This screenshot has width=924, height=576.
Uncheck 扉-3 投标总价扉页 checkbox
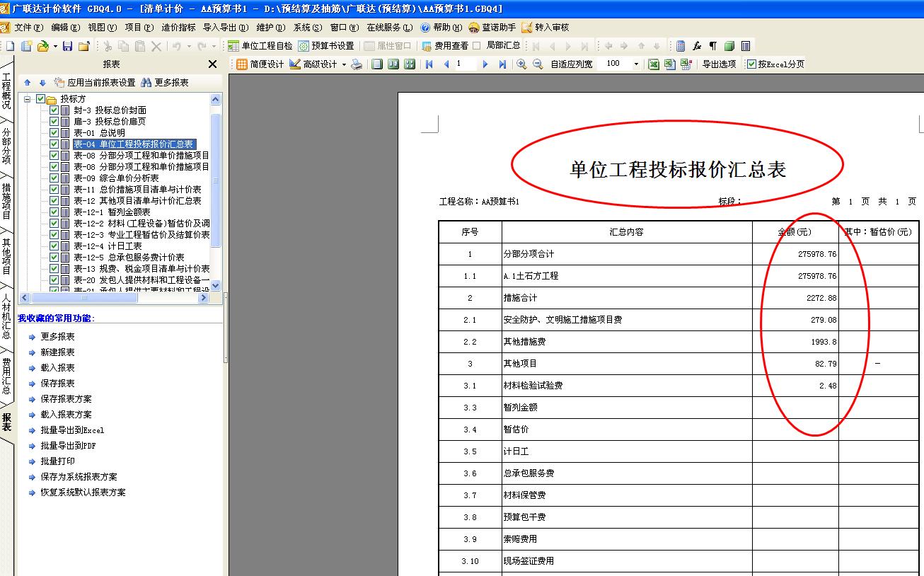click(x=54, y=122)
